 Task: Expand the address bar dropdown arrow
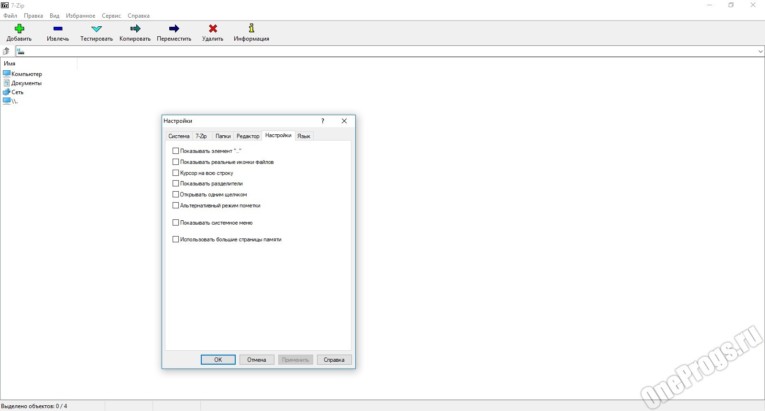point(760,51)
